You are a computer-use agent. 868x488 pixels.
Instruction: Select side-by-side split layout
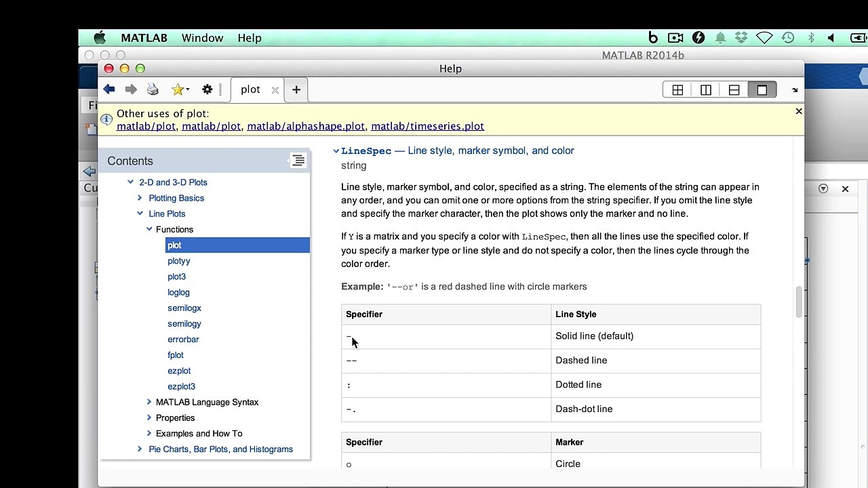point(706,89)
